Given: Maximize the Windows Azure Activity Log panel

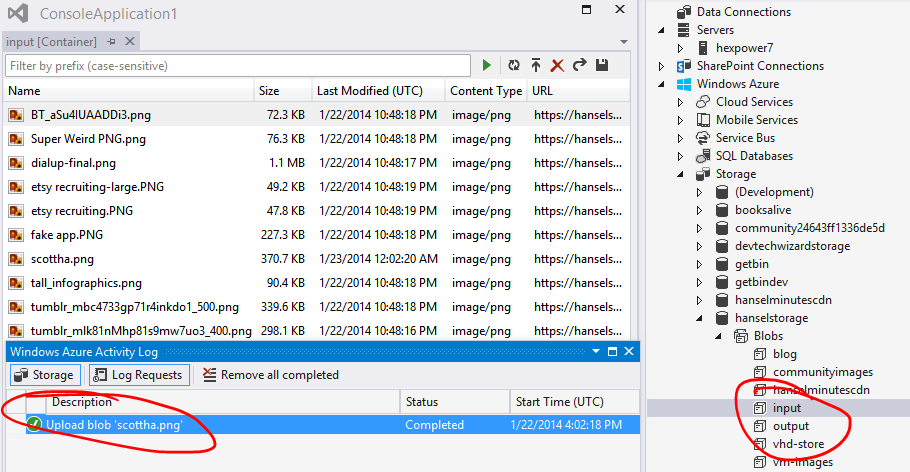Looking at the screenshot, I should point(612,351).
